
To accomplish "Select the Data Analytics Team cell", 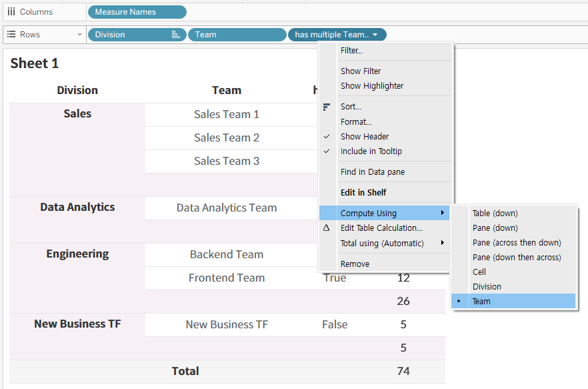I will pyautogui.click(x=227, y=208).
